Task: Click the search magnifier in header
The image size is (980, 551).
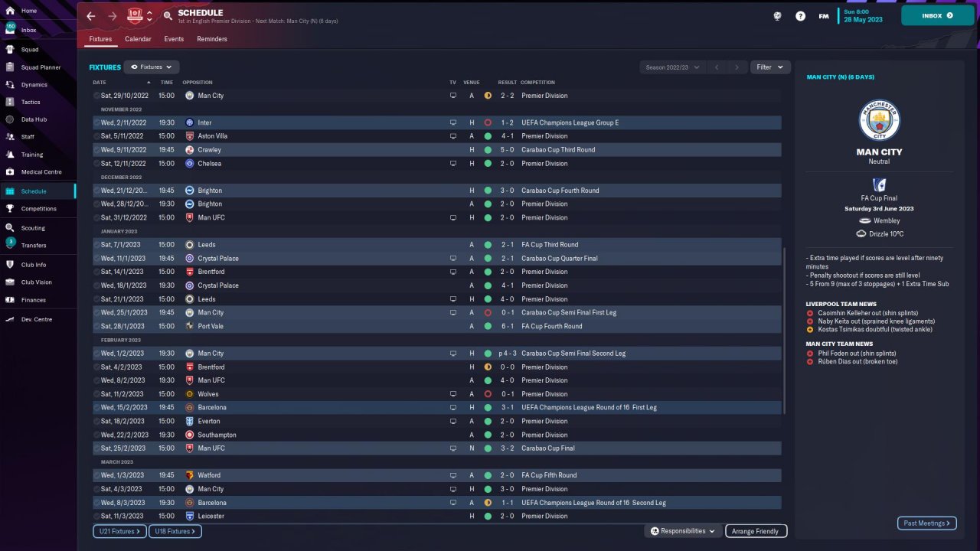Action: [x=168, y=16]
